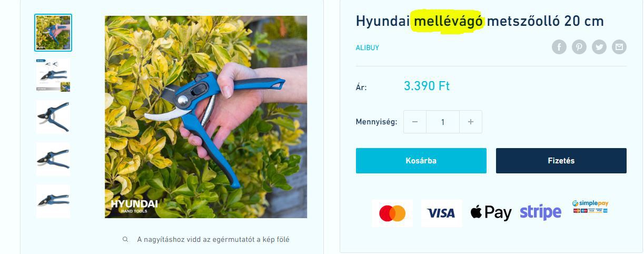
Task: Select the bottom pruner thumbnail
Action: 53,201
